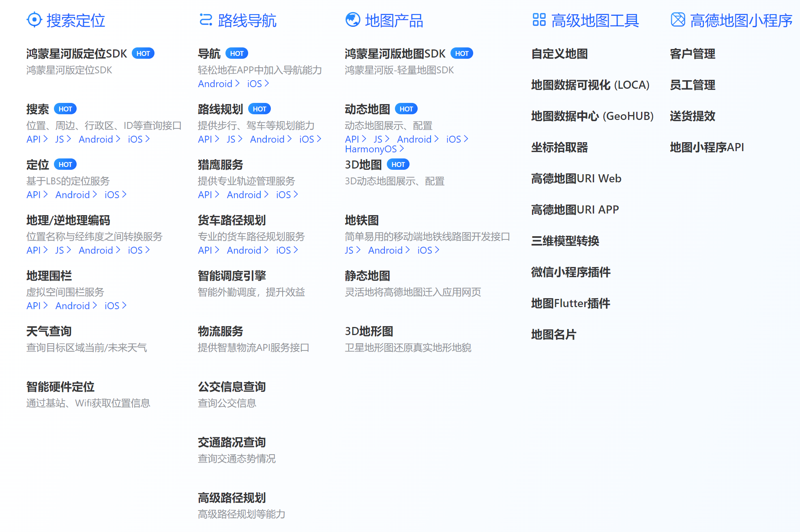
Task: Open 坐标拾取器 tool
Action: pos(559,147)
